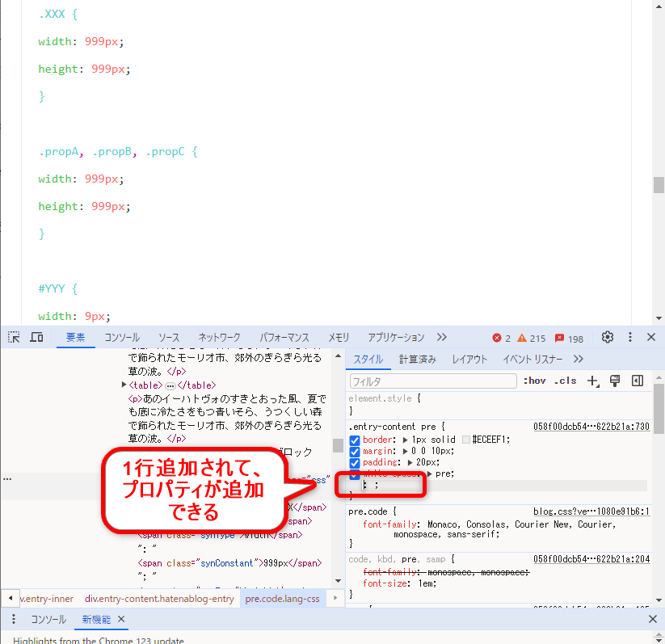Open the ネットワーク tab
Image resolution: width=665 pixels, height=644 pixels.
pos(219,337)
